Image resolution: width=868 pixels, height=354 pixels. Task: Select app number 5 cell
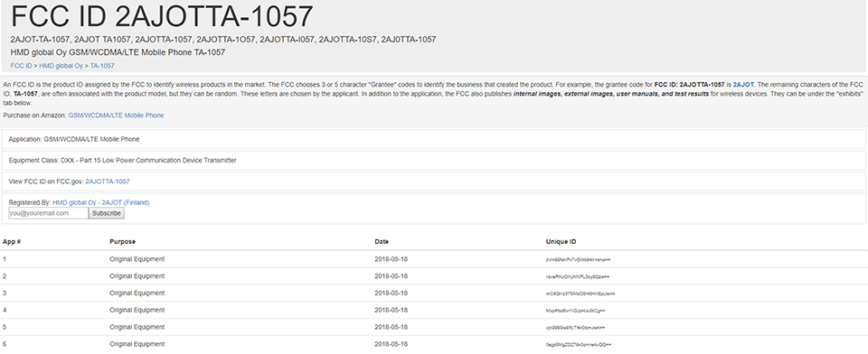coord(5,327)
